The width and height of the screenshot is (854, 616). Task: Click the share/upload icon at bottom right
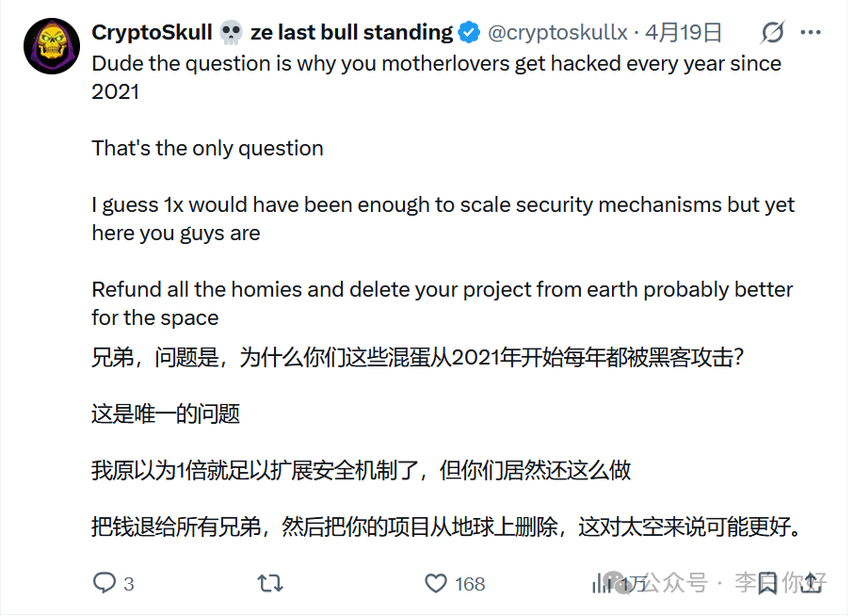[x=812, y=584]
